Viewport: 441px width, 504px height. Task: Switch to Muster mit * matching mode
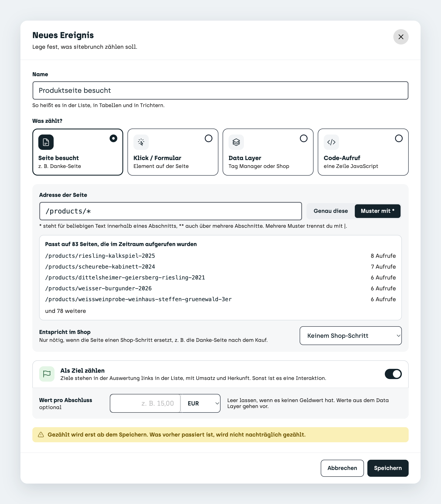[377, 211]
